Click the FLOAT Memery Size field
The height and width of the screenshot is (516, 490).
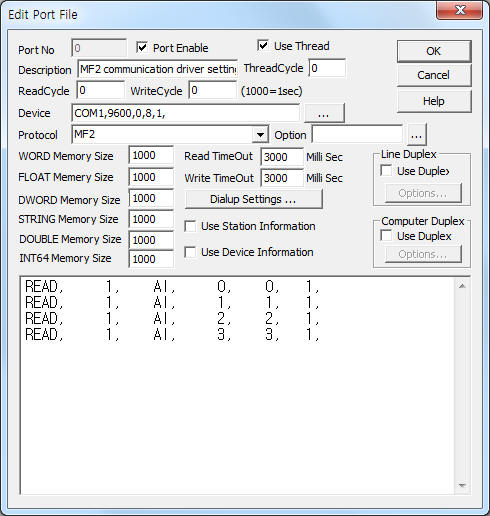(151, 177)
